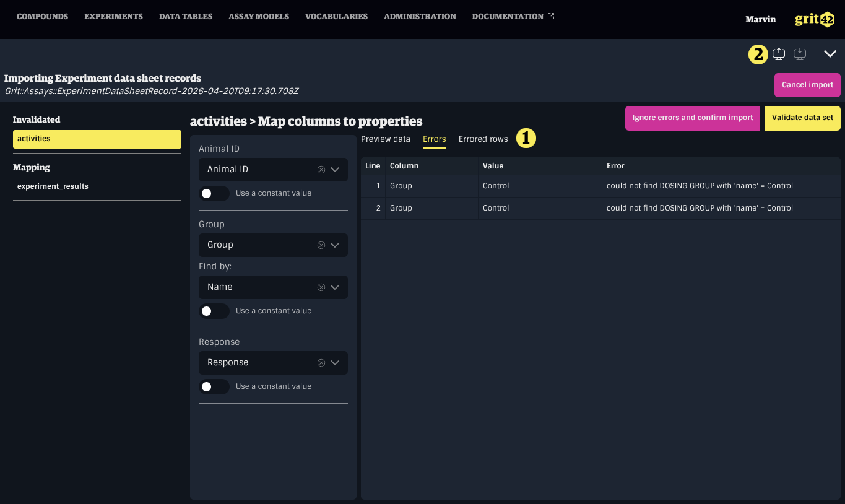Toggle constant value for Response
845x504 pixels.
tap(214, 387)
